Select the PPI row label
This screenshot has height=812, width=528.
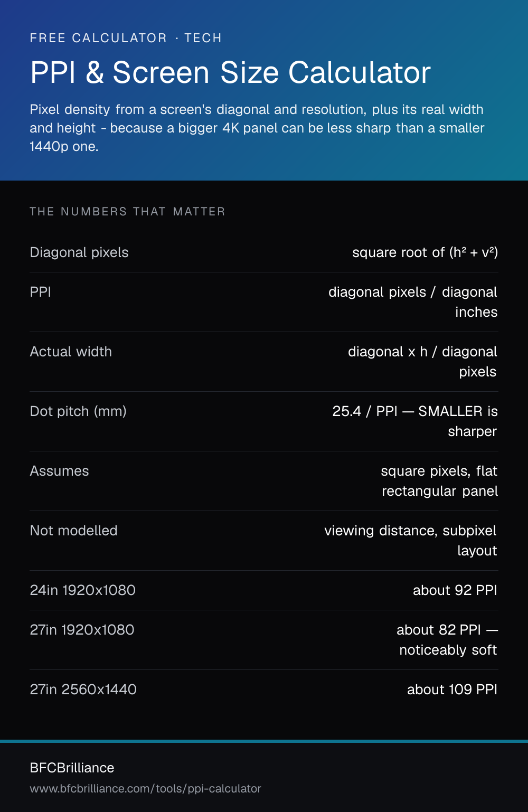coord(41,292)
